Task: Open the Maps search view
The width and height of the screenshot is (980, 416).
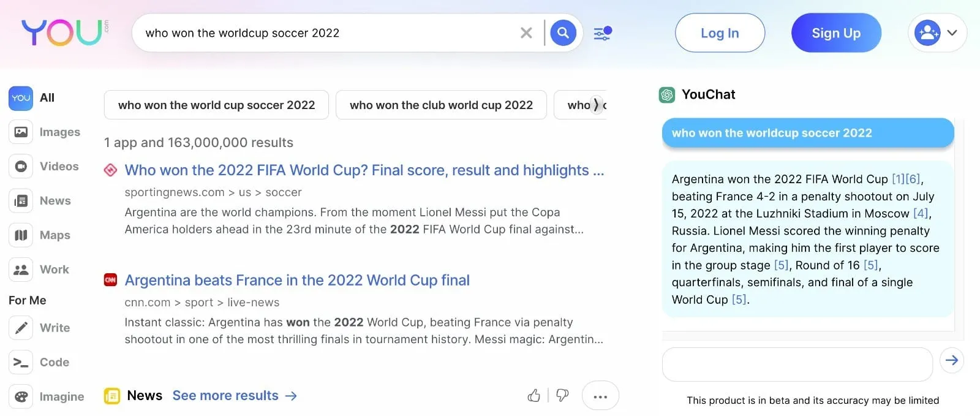Action: tap(20, 235)
